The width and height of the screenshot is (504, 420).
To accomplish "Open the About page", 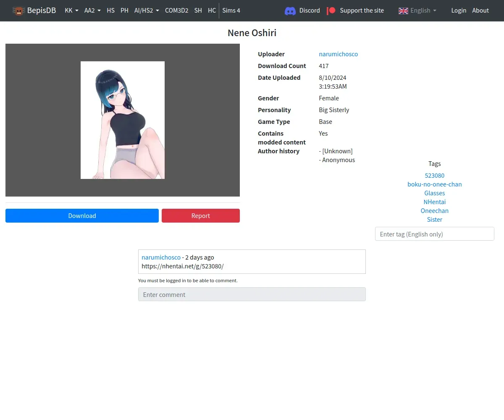I will [480, 10].
